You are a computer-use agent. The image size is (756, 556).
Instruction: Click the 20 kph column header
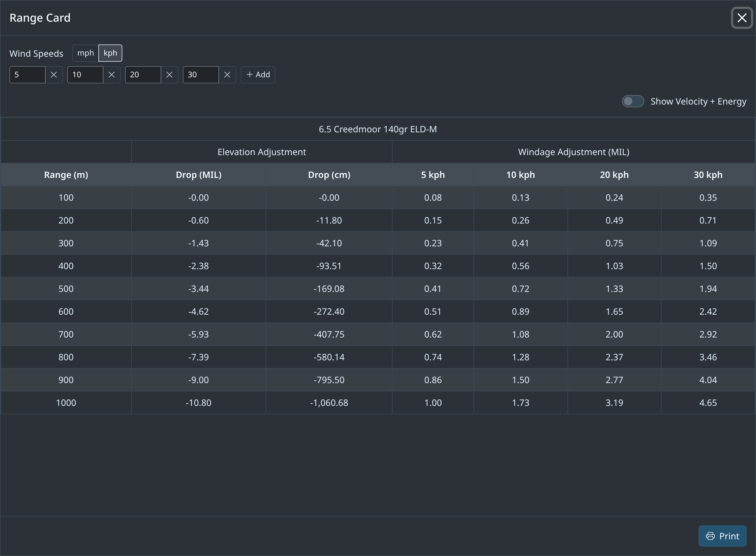click(x=614, y=175)
